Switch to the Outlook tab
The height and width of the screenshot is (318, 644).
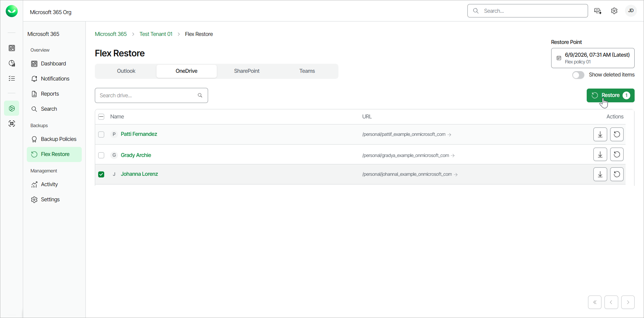click(126, 71)
